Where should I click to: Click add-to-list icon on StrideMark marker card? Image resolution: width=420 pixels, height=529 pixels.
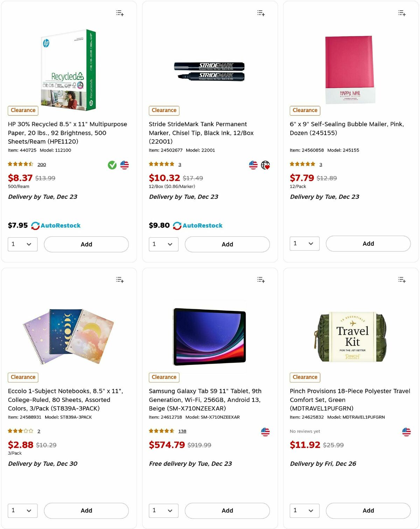[x=261, y=13]
